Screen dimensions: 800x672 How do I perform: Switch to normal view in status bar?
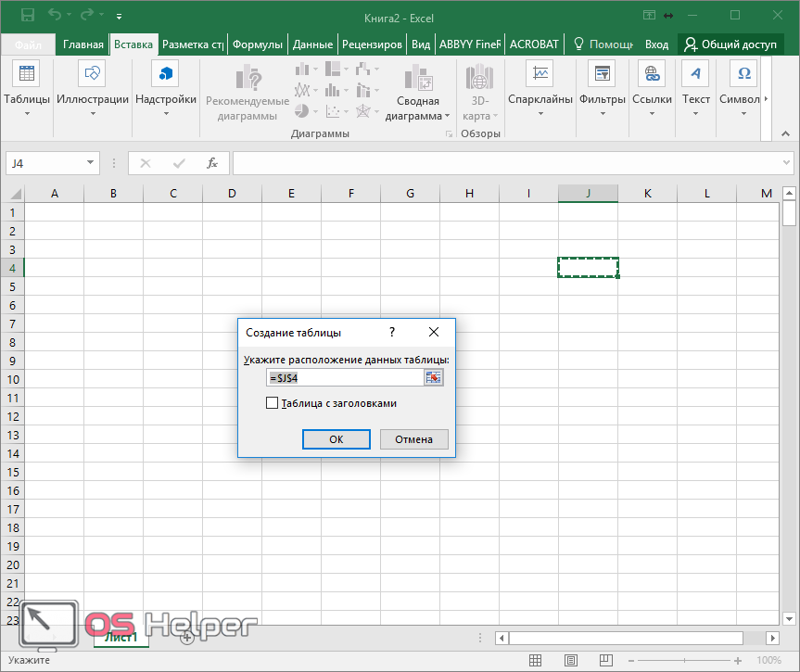(535, 660)
